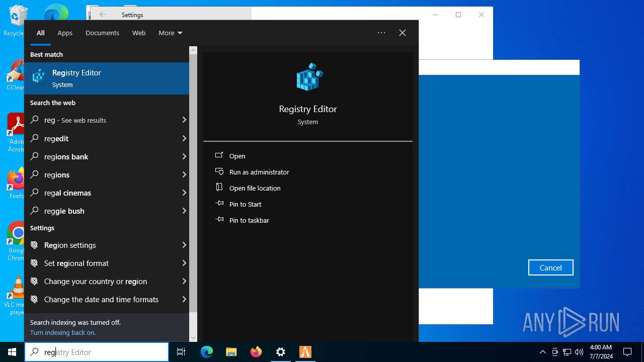
Task: Open the Windows Start button
Action: coord(12,352)
